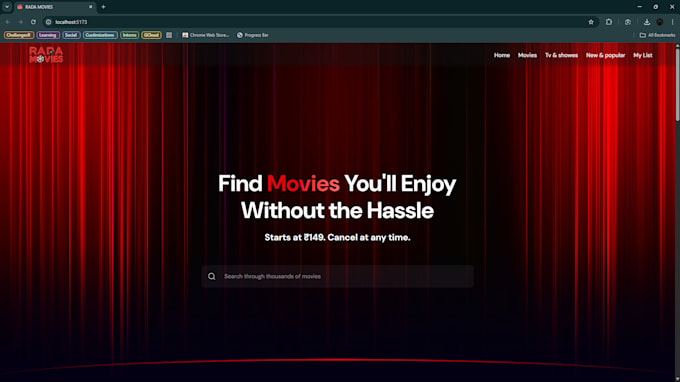
Task: Open the Social bookmark folder
Action: 71,35
